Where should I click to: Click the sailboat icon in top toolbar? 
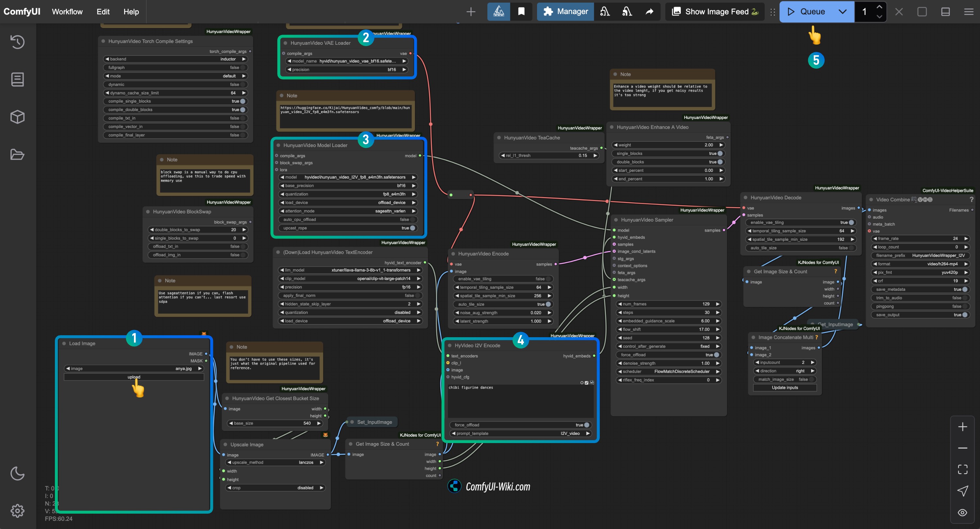499,12
